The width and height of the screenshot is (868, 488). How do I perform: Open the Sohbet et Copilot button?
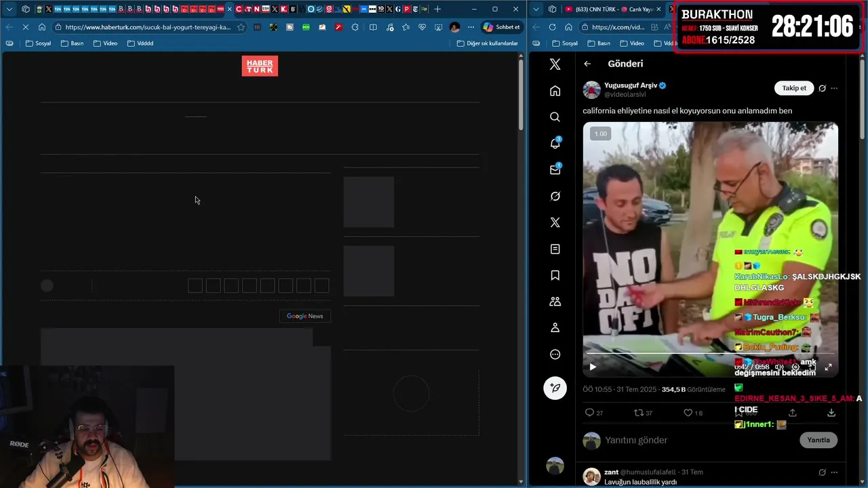tap(502, 27)
